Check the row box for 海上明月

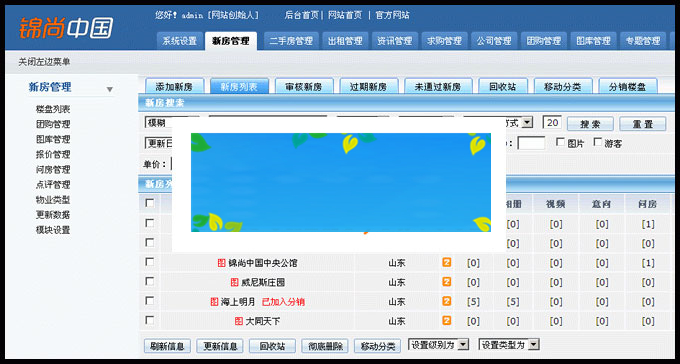[150, 301]
